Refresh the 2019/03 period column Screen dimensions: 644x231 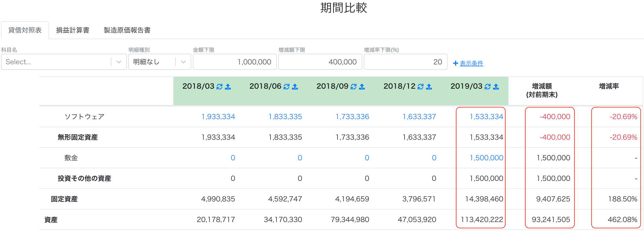487,87
